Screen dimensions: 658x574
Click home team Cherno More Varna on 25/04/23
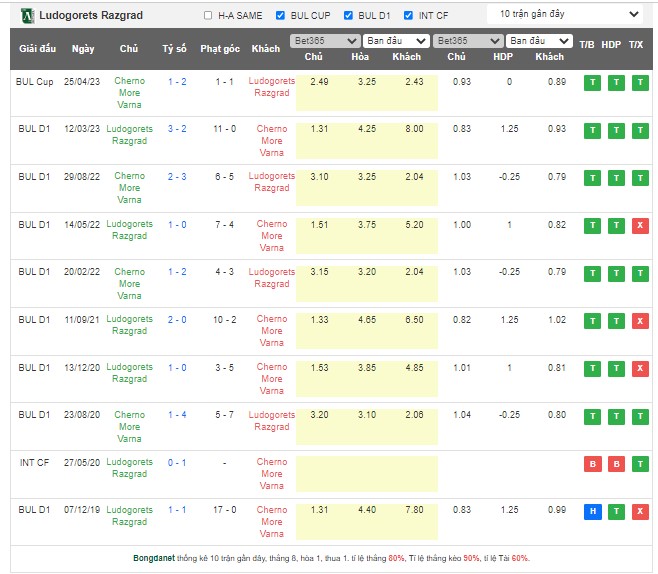[129, 93]
